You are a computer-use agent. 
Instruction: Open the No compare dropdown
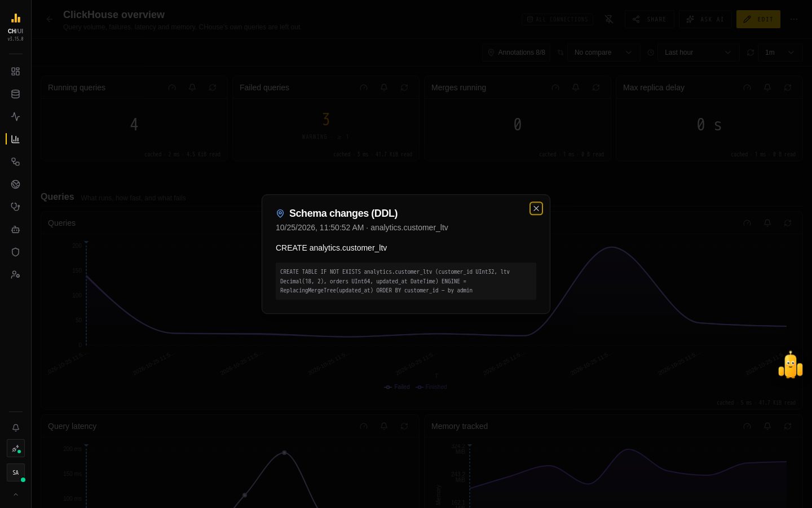pos(603,52)
